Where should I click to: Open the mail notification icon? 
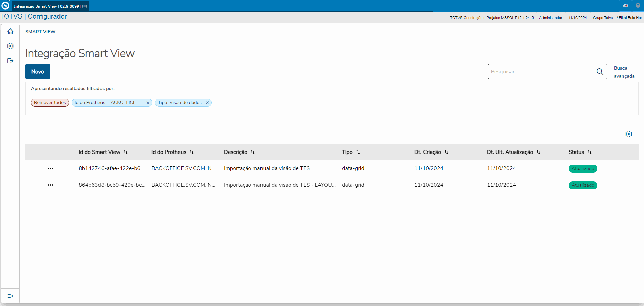625,6
